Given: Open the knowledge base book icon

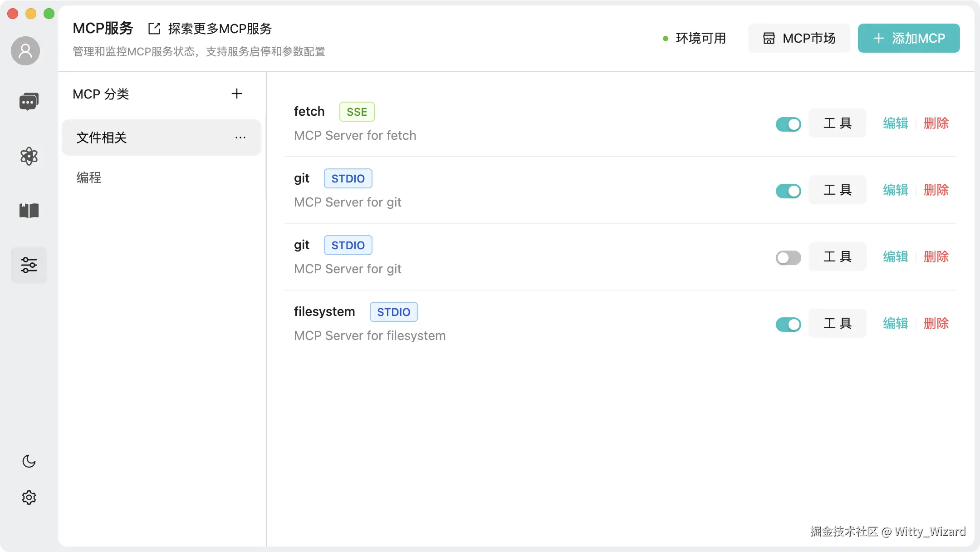Looking at the screenshot, I should tap(29, 211).
